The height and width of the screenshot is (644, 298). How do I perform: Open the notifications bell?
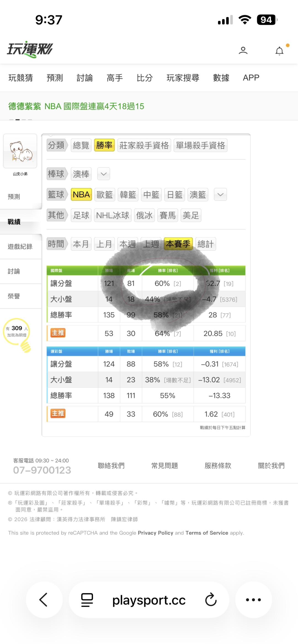coord(280,51)
